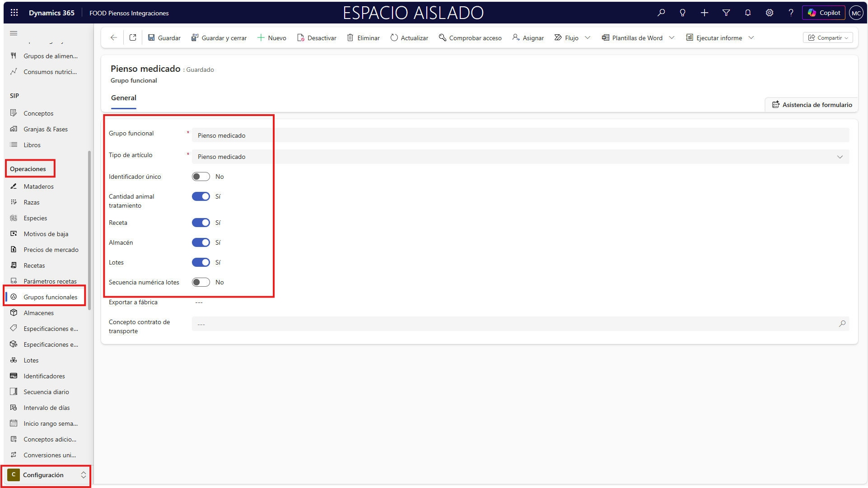Expand the Flujo dropdown arrow
868x488 pixels.
click(x=588, y=38)
